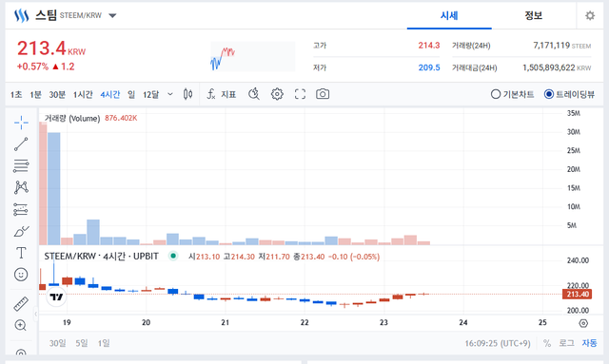
Task: Select the 트레이딩뷰 radio option
Action: (569, 94)
